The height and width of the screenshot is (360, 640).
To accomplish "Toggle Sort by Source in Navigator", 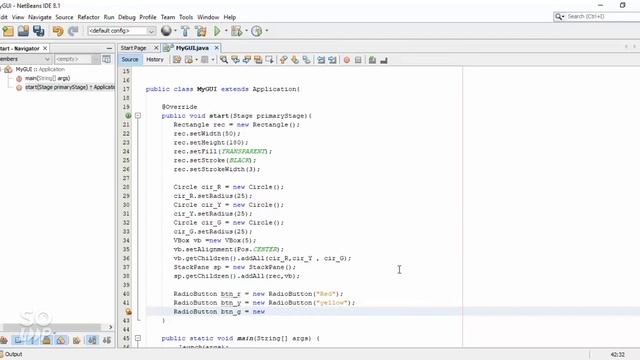I will coord(107,340).
